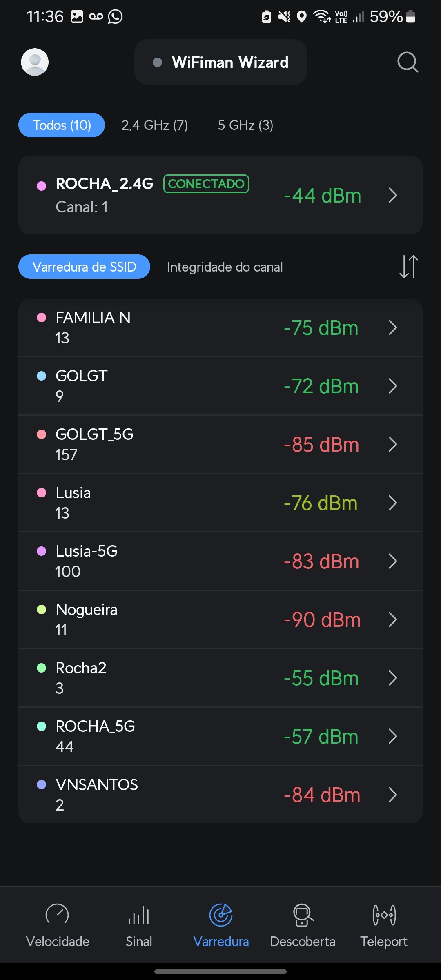The image size is (441, 980).
Task: Open the GOLGT_5G network row
Action: (220, 444)
